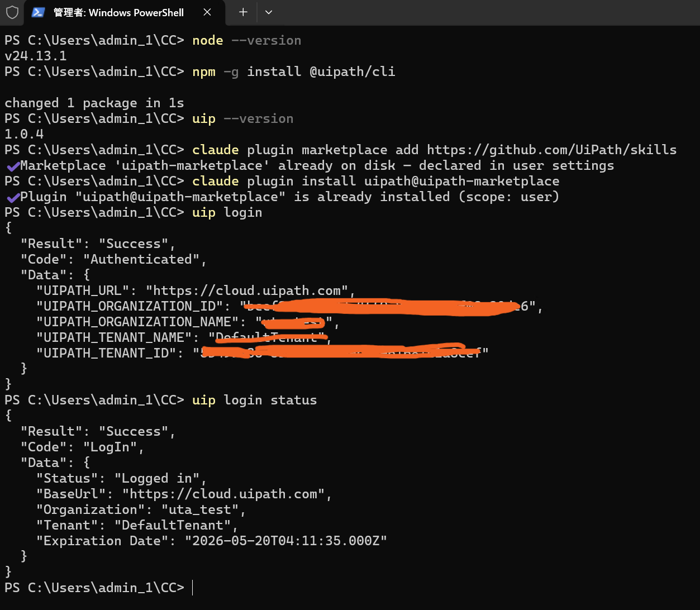Screen dimensions: 700x610
Task: Click the "Status": "Logged in" line
Action: [122, 478]
